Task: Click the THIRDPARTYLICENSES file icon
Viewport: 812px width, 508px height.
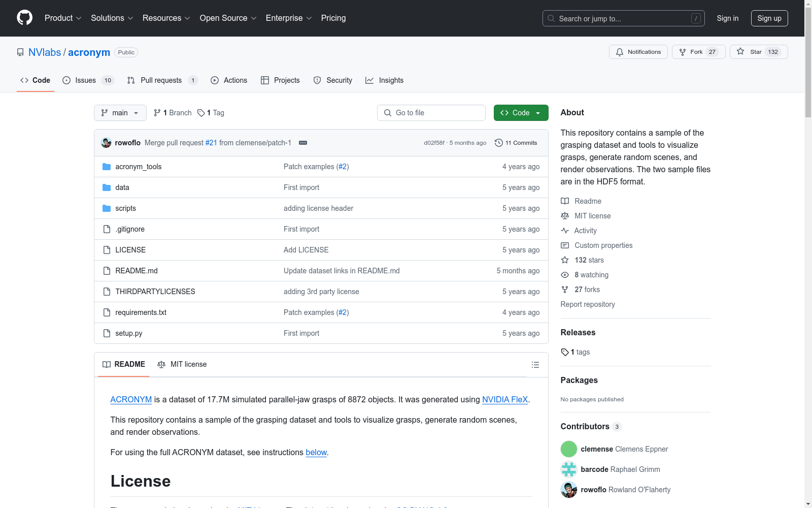Action: click(107, 292)
